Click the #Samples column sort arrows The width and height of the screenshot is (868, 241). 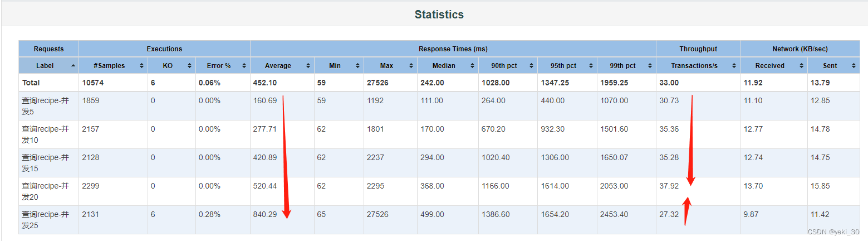tap(142, 66)
